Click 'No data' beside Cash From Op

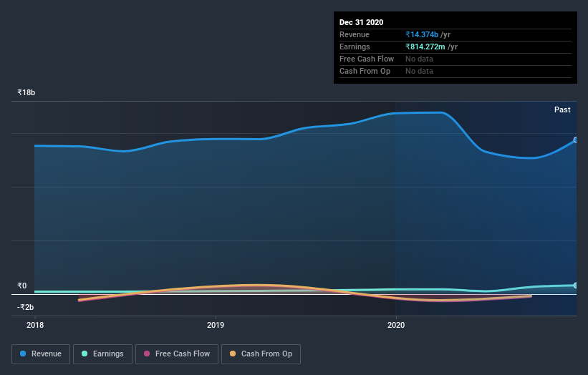[419, 71]
